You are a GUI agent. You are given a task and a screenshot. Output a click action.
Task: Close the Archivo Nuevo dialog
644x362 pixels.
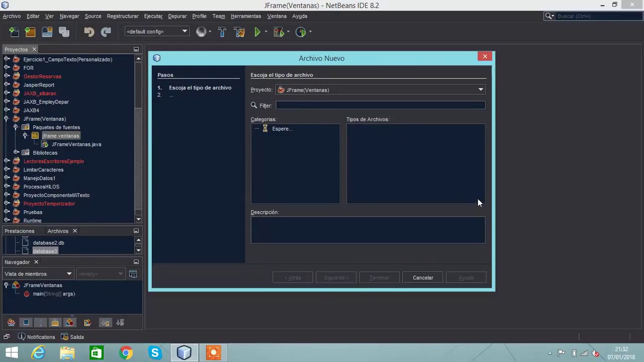pyautogui.click(x=485, y=56)
